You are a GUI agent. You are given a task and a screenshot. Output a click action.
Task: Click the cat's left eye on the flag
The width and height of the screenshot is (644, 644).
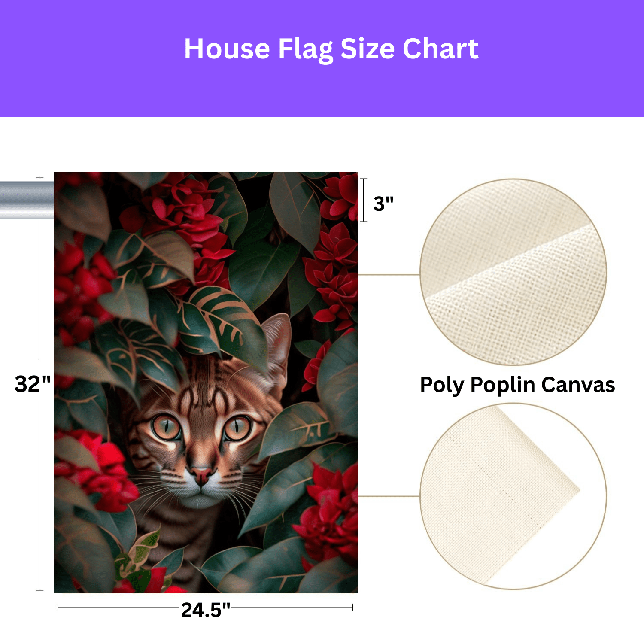point(167,428)
